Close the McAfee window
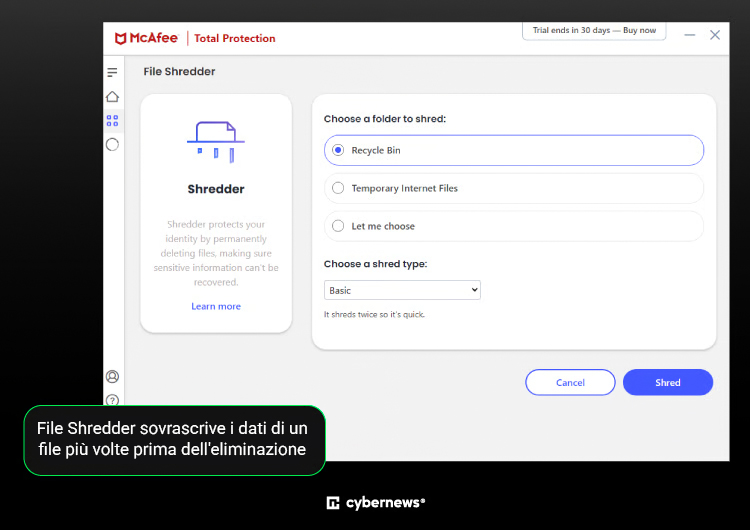This screenshot has height=530, width=750. (715, 35)
